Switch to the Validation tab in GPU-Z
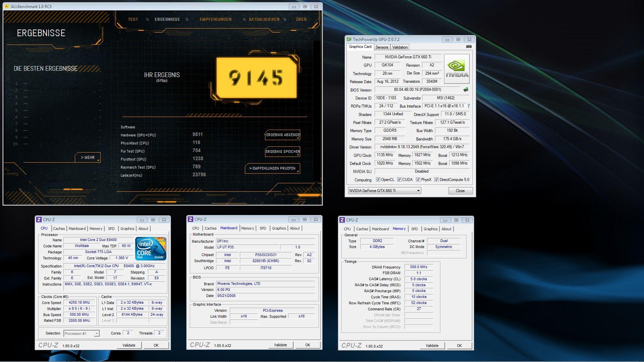The image size is (644, 362). click(400, 47)
